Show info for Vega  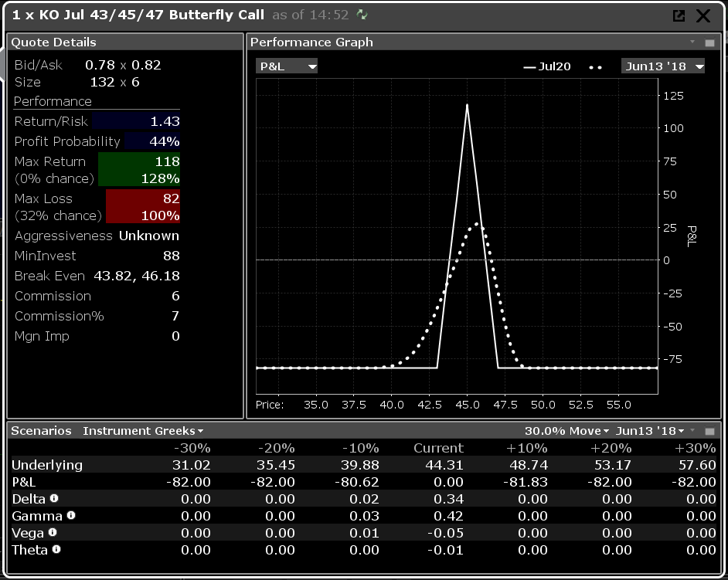[x=53, y=533]
